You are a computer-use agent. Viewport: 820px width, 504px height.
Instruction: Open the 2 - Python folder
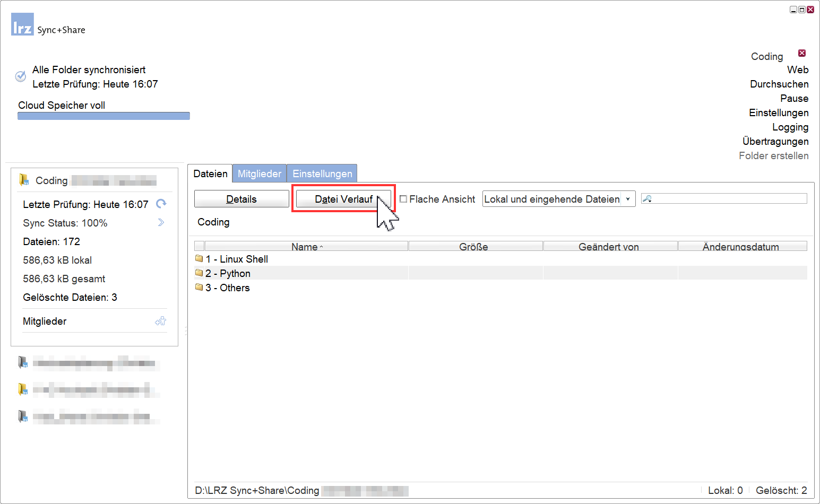pyautogui.click(x=228, y=273)
